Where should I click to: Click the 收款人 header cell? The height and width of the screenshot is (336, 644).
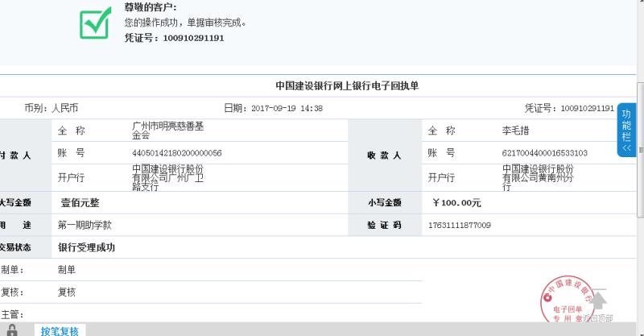[x=385, y=156]
